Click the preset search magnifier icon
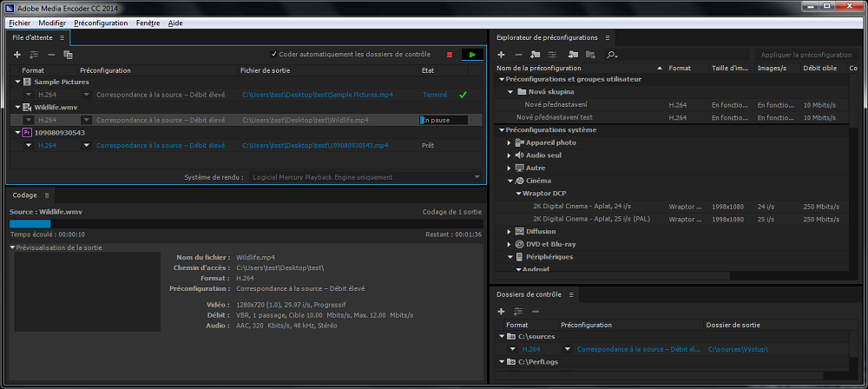Viewport: 868px width, 389px height. 611,55
